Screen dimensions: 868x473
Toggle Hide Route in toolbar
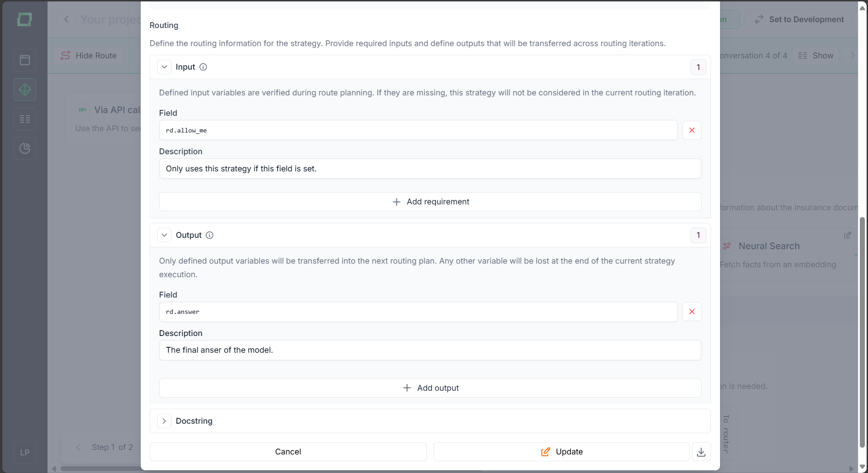pyautogui.click(x=89, y=56)
